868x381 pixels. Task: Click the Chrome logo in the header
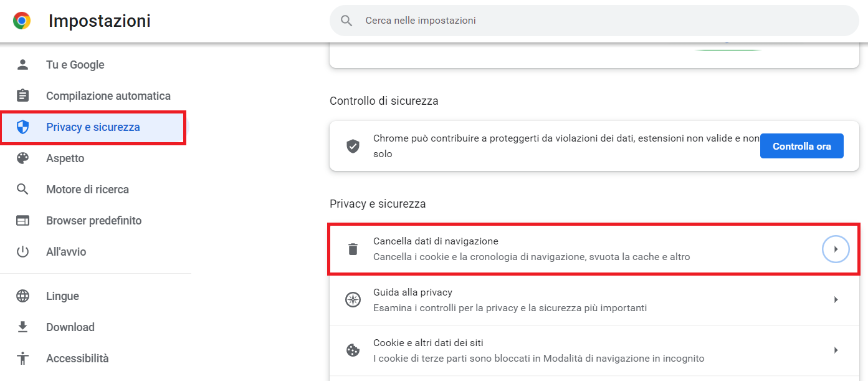(x=21, y=20)
